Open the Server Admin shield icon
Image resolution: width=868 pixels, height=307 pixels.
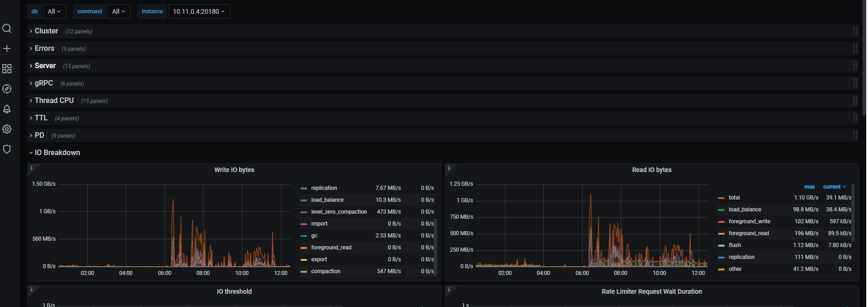pos(7,149)
